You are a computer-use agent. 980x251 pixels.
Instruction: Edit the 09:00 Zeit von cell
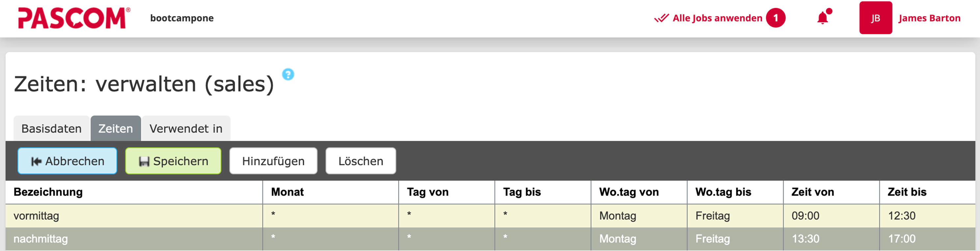click(x=805, y=216)
